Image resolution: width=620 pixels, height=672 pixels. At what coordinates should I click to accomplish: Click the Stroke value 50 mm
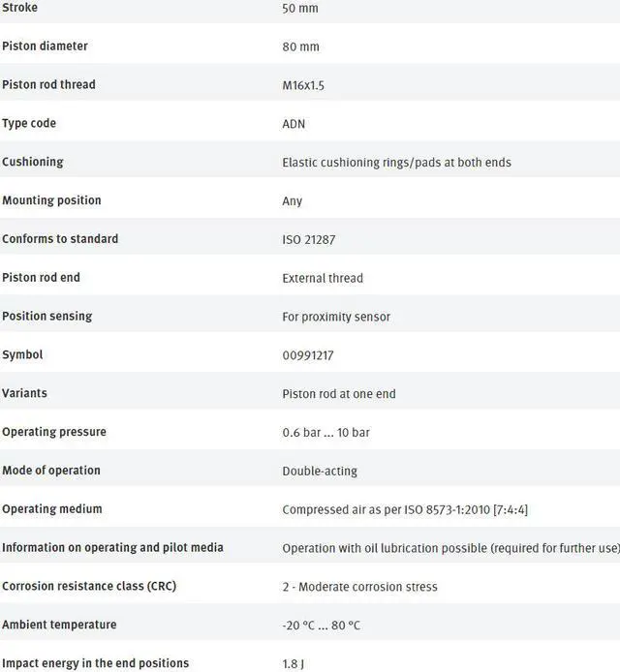[300, 9]
